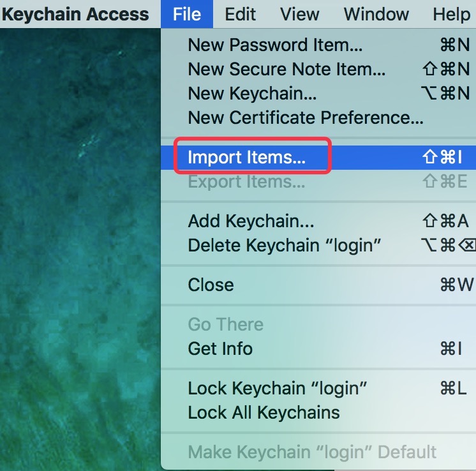Select Get Info from File menu
Viewport: 476px width, 471px height.
coord(220,348)
